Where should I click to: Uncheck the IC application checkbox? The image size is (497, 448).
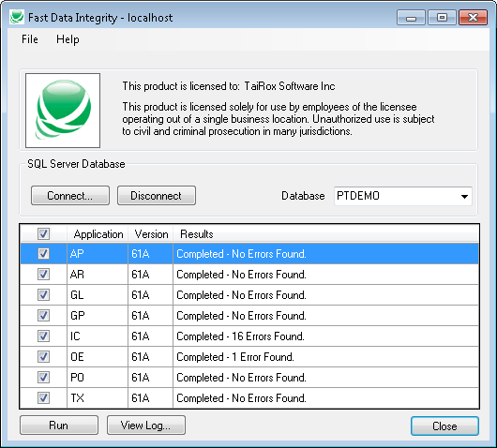click(x=43, y=336)
